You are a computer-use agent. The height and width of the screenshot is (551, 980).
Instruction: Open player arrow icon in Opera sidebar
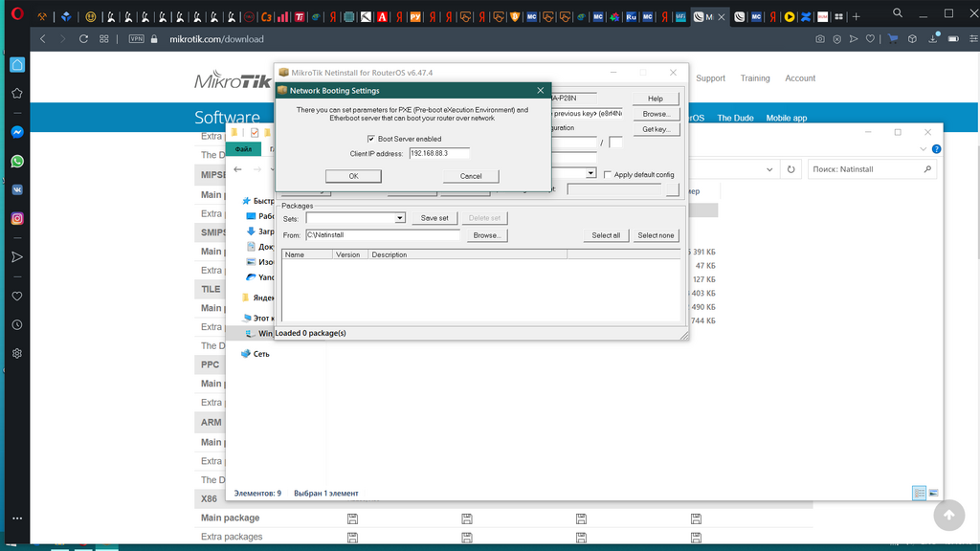tap(17, 257)
